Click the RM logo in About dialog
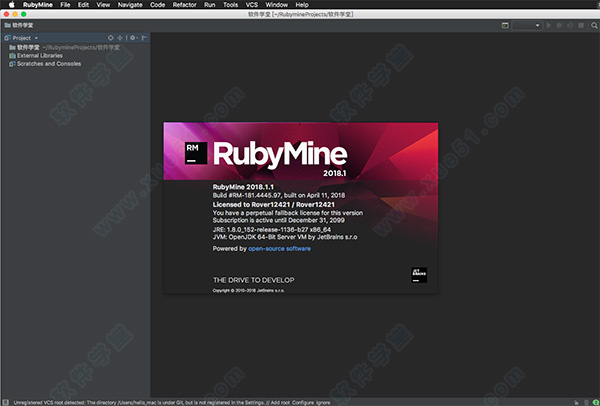This screenshot has height=406, width=600. (x=196, y=153)
